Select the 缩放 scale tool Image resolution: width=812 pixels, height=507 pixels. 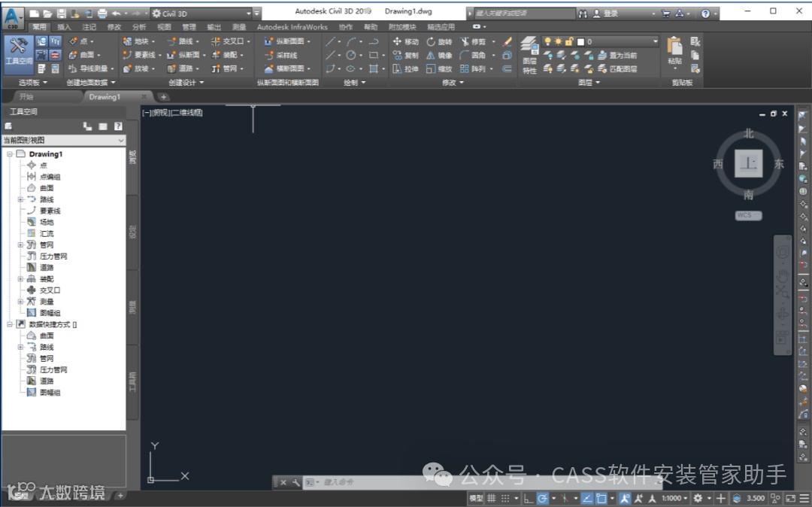click(x=439, y=68)
